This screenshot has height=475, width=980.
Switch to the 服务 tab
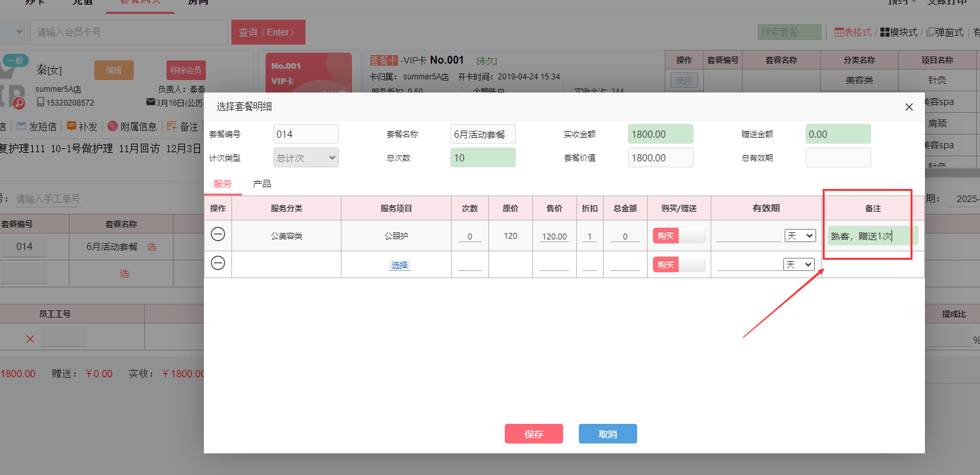pyautogui.click(x=223, y=184)
